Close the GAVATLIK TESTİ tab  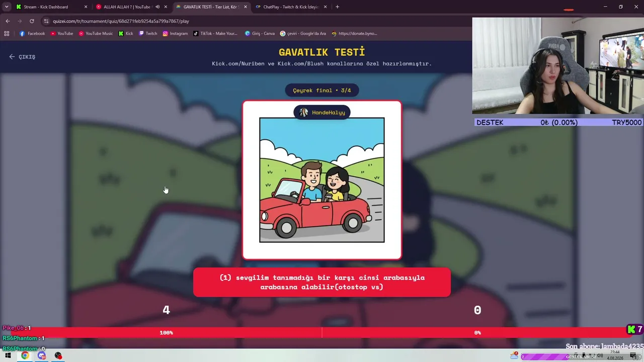[246, 7]
